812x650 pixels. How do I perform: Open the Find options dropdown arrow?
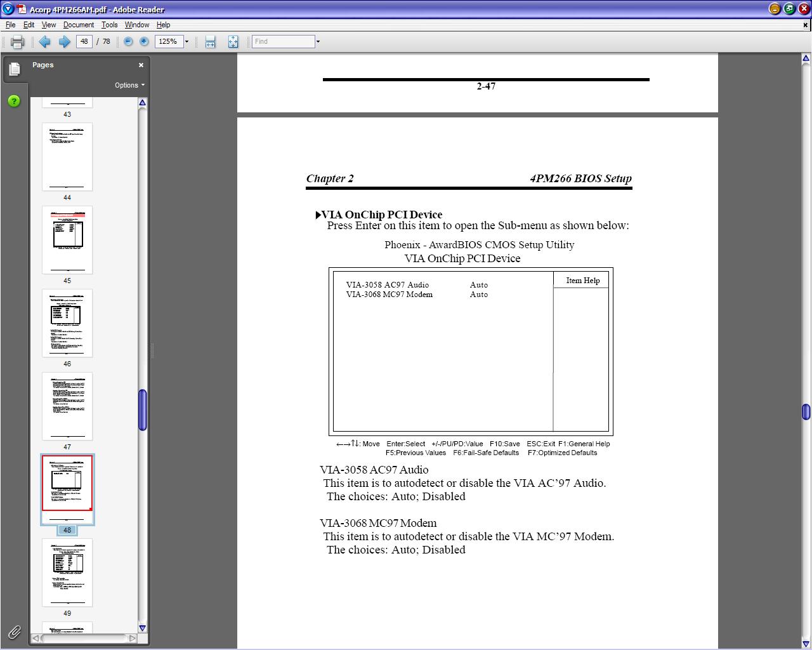[x=318, y=41]
